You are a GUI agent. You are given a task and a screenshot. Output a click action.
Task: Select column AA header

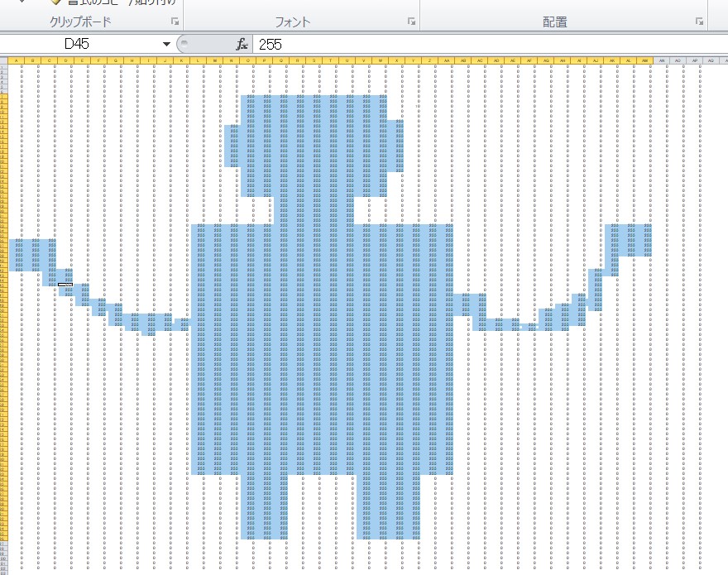tap(446, 60)
